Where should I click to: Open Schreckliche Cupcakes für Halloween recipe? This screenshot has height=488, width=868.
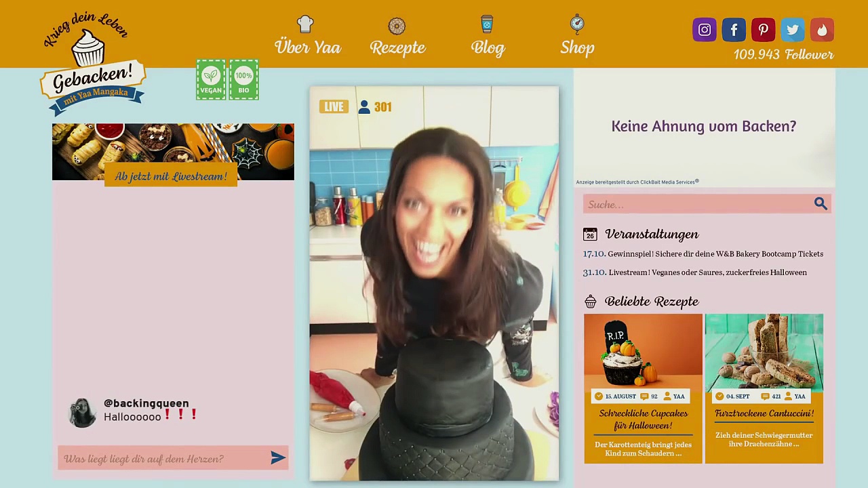[x=643, y=388]
